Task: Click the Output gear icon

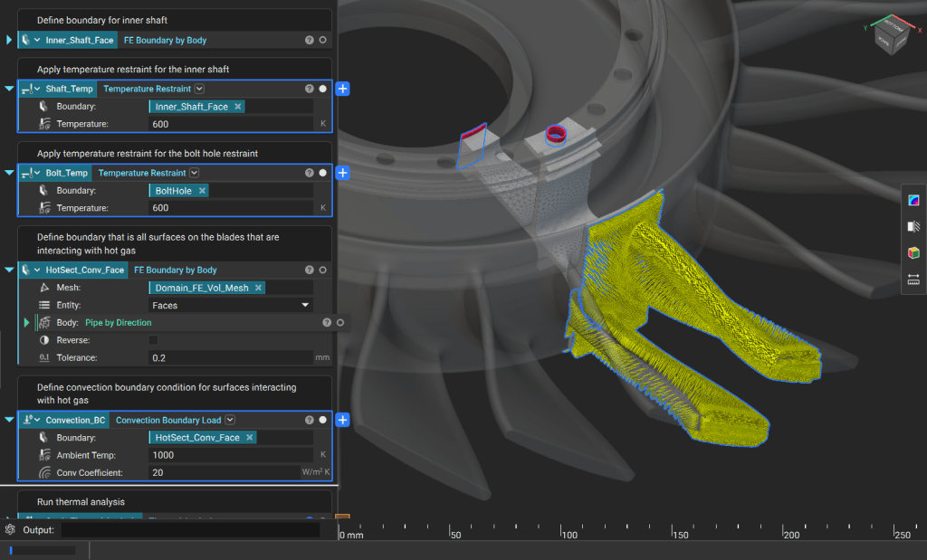Action: (x=10, y=530)
